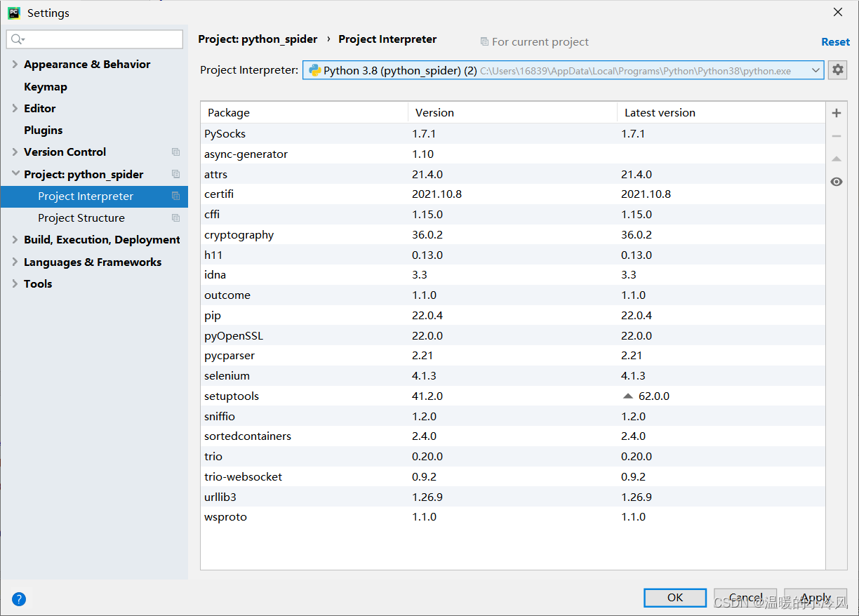Expand the Editor settings section
The height and width of the screenshot is (616, 859).
pyautogui.click(x=15, y=109)
